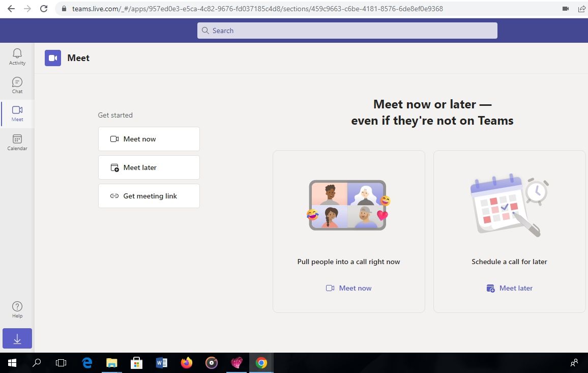Click the calendar illustration thumbnail
This screenshot has height=373, width=588.
click(x=509, y=205)
